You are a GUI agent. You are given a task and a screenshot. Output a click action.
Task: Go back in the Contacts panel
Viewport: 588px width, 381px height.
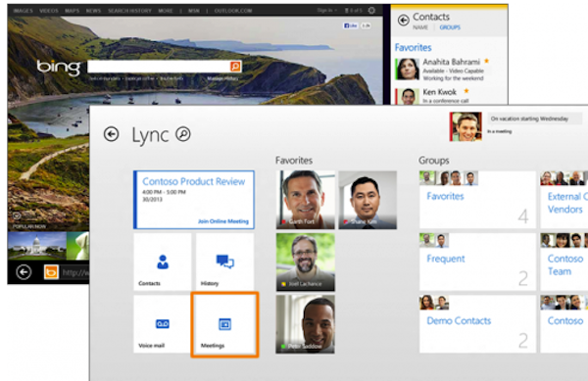pos(404,20)
